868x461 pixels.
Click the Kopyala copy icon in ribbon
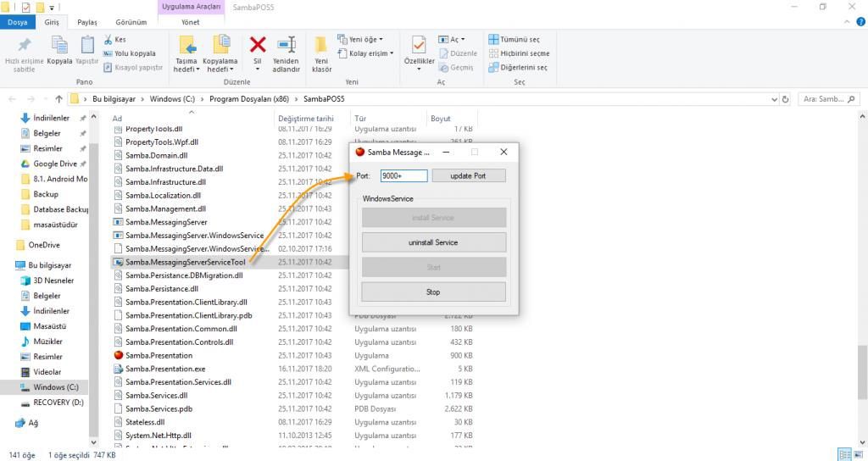coord(59,45)
